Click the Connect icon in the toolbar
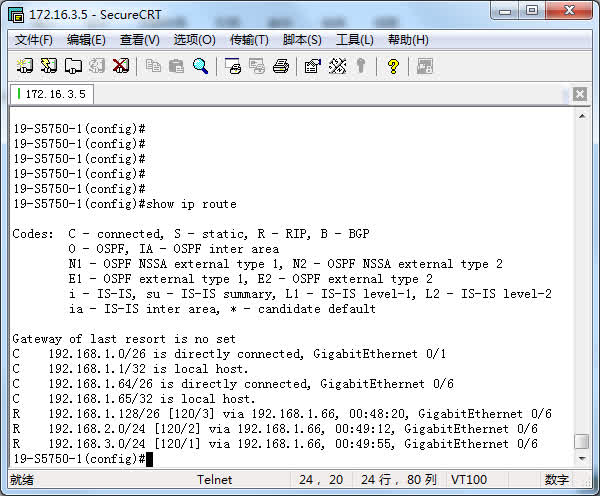Screen dimensions: 600x496 click(25, 66)
